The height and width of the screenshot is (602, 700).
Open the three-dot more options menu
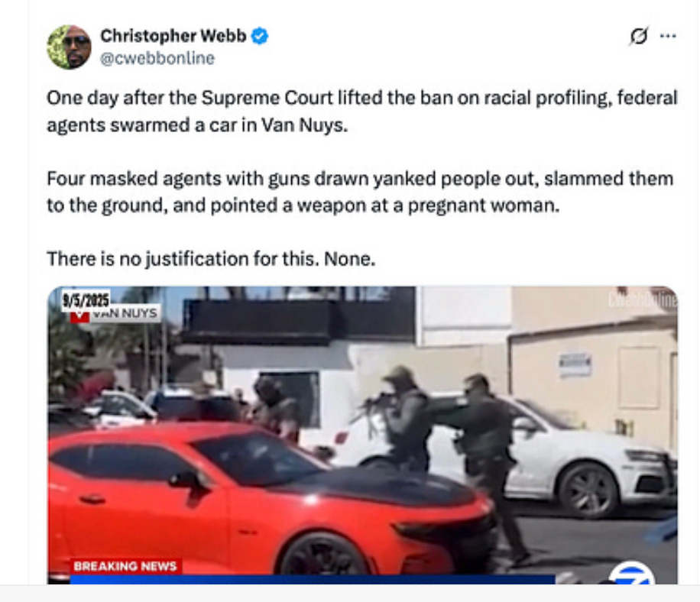(668, 36)
